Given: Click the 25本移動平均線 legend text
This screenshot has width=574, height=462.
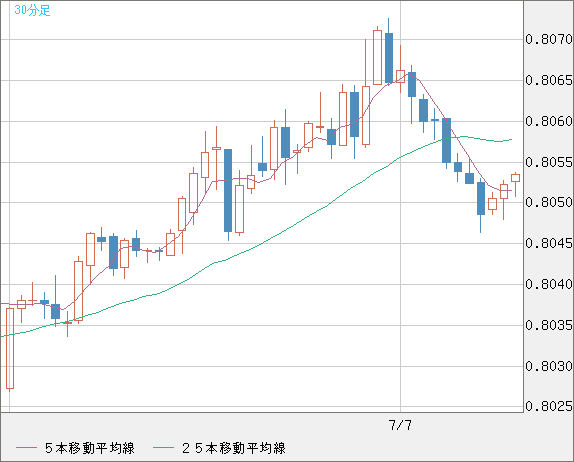Looking at the screenshot, I should 234,448.
